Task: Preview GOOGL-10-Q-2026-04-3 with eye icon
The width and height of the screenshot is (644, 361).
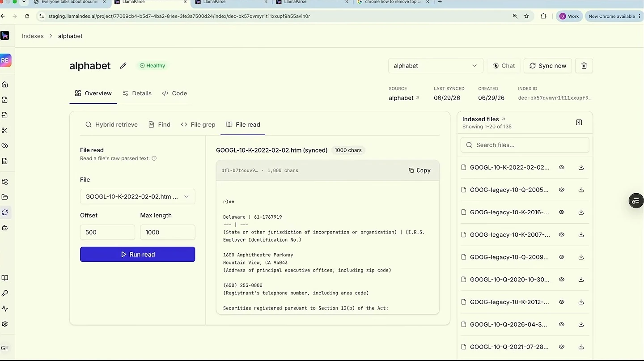Action: (x=561, y=324)
